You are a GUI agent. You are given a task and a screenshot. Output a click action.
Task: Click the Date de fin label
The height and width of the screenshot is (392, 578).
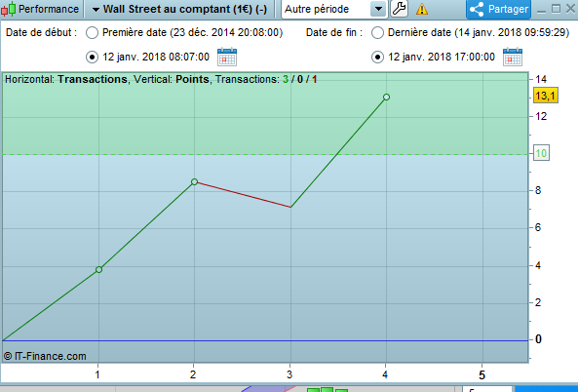pyautogui.click(x=334, y=32)
